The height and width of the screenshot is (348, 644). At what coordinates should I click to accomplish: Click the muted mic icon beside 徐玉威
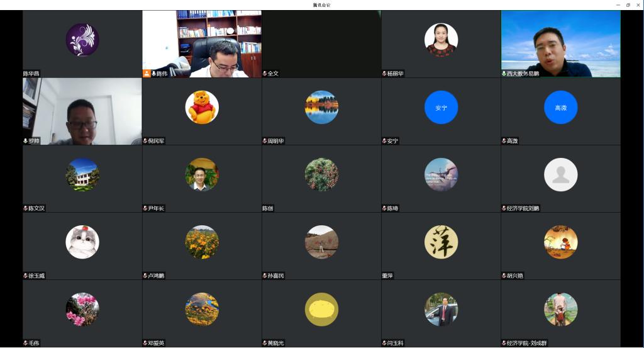26,276
